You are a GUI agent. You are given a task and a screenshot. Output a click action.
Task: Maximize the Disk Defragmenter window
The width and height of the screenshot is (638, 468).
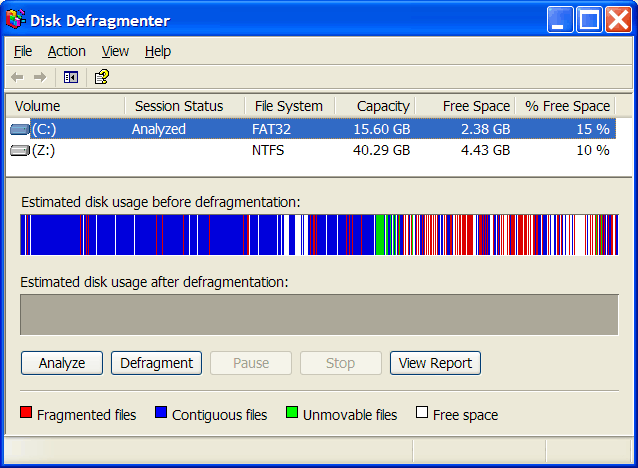[x=589, y=19]
